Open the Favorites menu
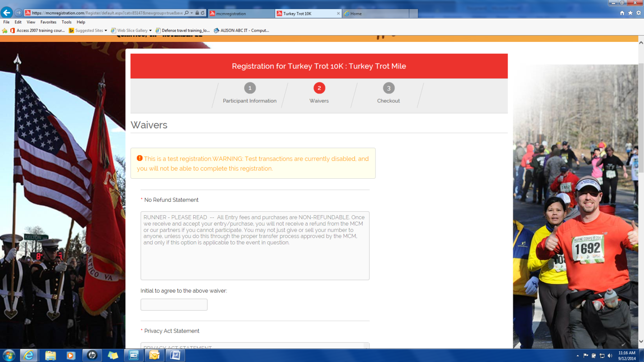 click(x=49, y=22)
